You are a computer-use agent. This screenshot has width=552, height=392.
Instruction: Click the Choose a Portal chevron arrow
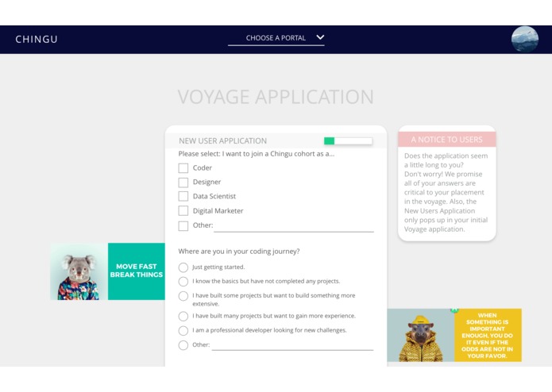(x=320, y=37)
